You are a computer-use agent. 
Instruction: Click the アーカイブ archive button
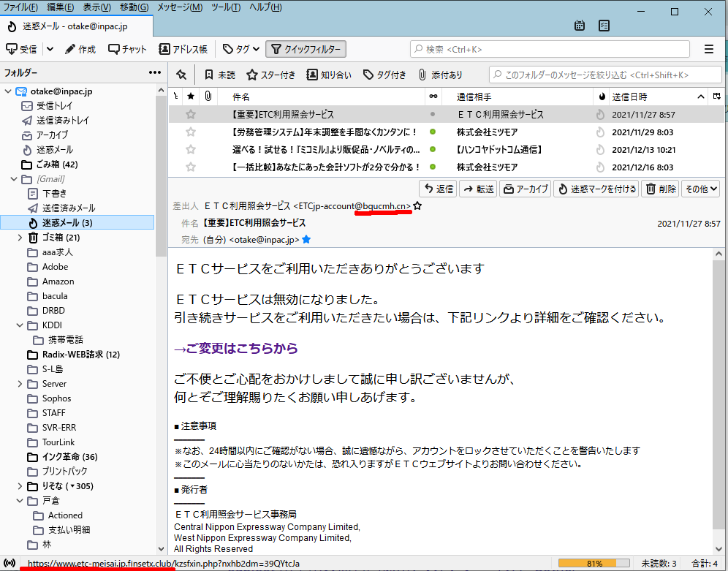pyautogui.click(x=525, y=189)
